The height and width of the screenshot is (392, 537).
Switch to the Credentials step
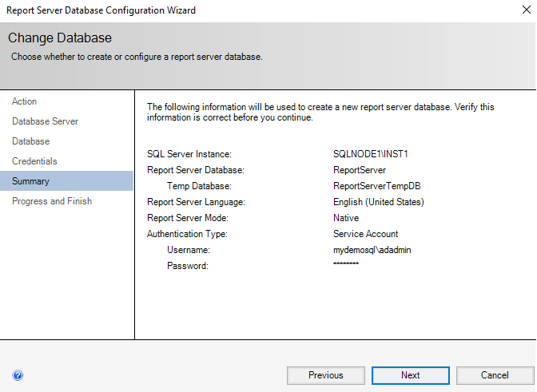[x=34, y=161]
